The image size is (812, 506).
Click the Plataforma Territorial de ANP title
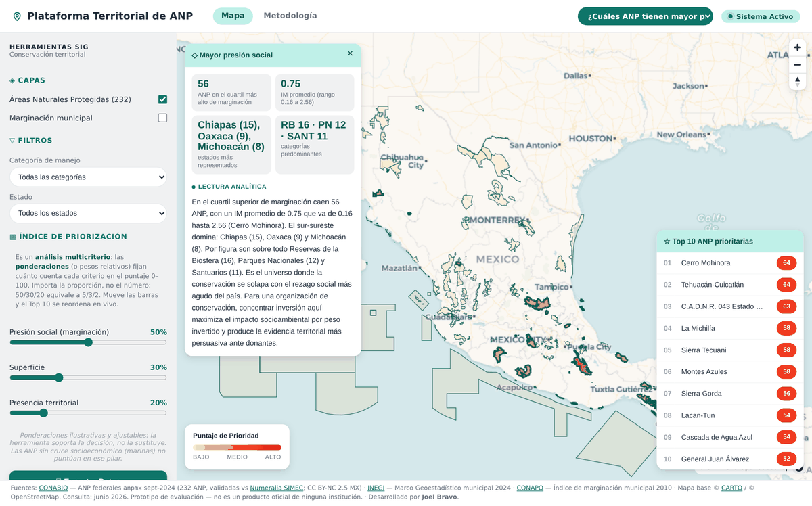coord(110,16)
